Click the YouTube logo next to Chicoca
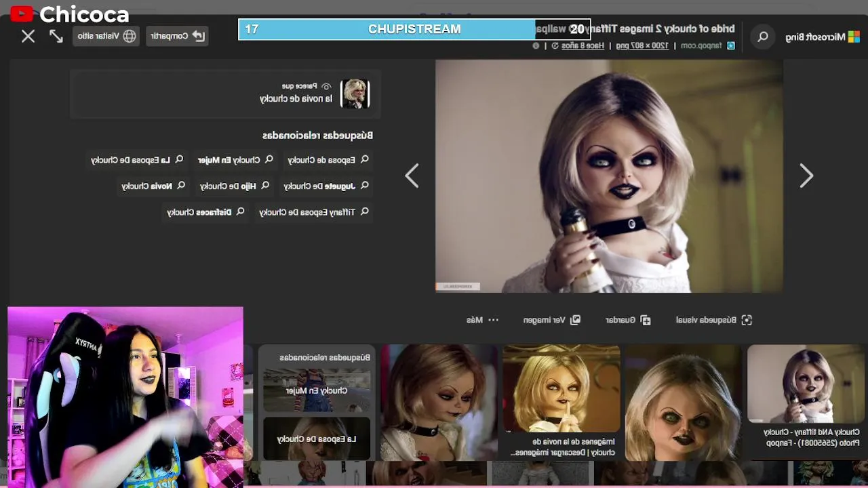Viewport: 868px width, 488px height. [22, 14]
